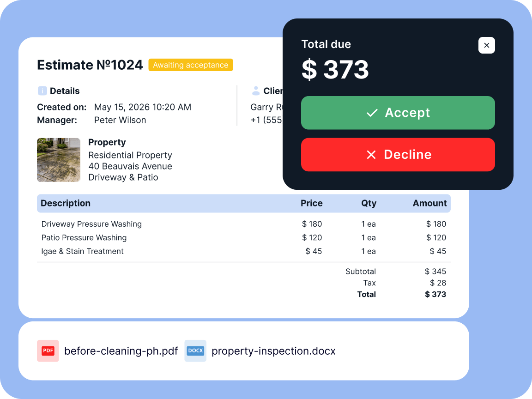Open the property-inspection.docx attachment
Viewport: 532px width, 399px height.
point(273,351)
